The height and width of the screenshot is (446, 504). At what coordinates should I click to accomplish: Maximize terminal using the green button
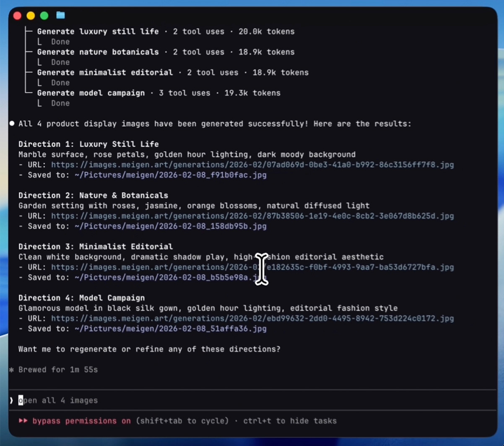point(44,16)
